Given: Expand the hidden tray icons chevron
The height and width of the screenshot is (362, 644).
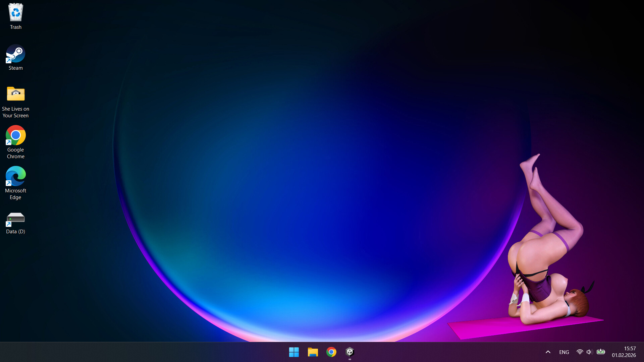Looking at the screenshot, I should (548, 352).
